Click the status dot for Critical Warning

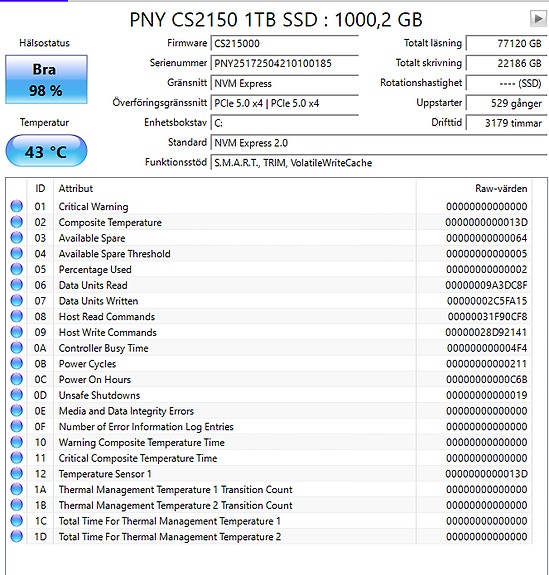point(17,206)
